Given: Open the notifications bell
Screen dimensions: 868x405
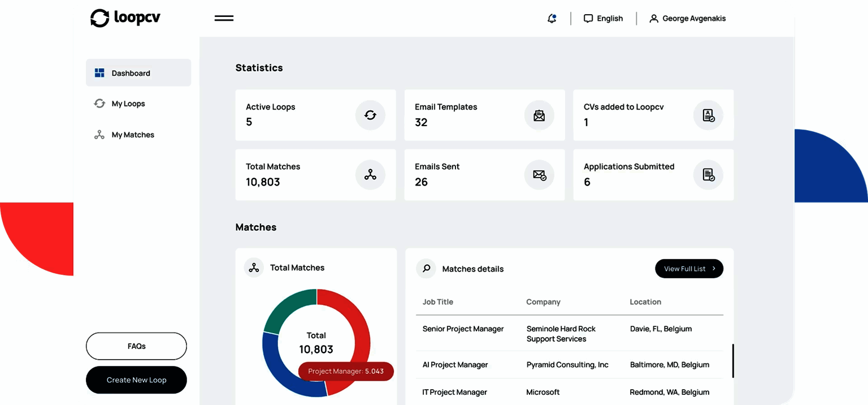Looking at the screenshot, I should [x=552, y=19].
